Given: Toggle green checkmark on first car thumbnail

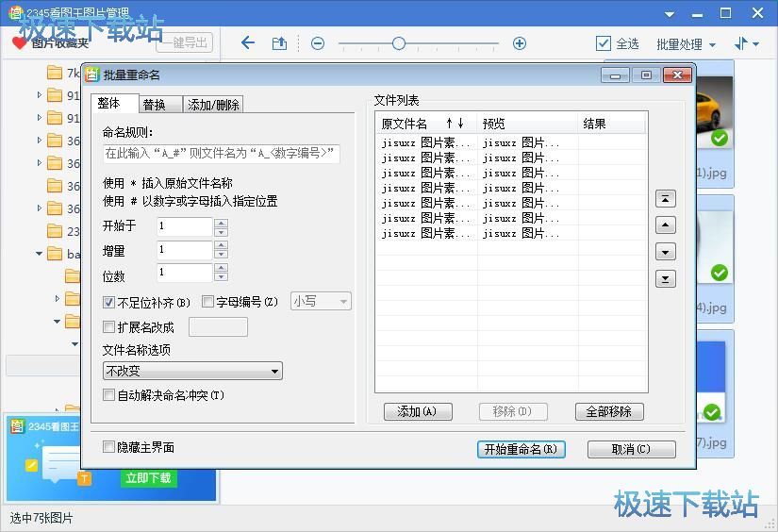Looking at the screenshot, I should pyautogui.click(x=719, y=138).
